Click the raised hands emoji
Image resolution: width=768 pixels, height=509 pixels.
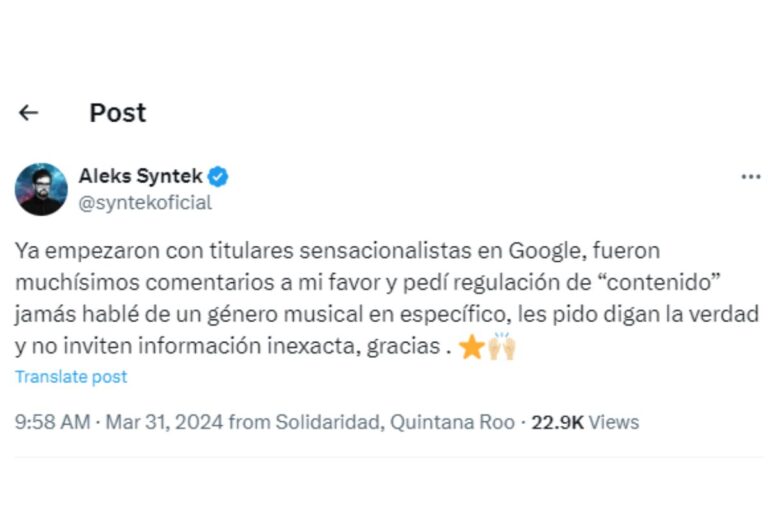502,346
